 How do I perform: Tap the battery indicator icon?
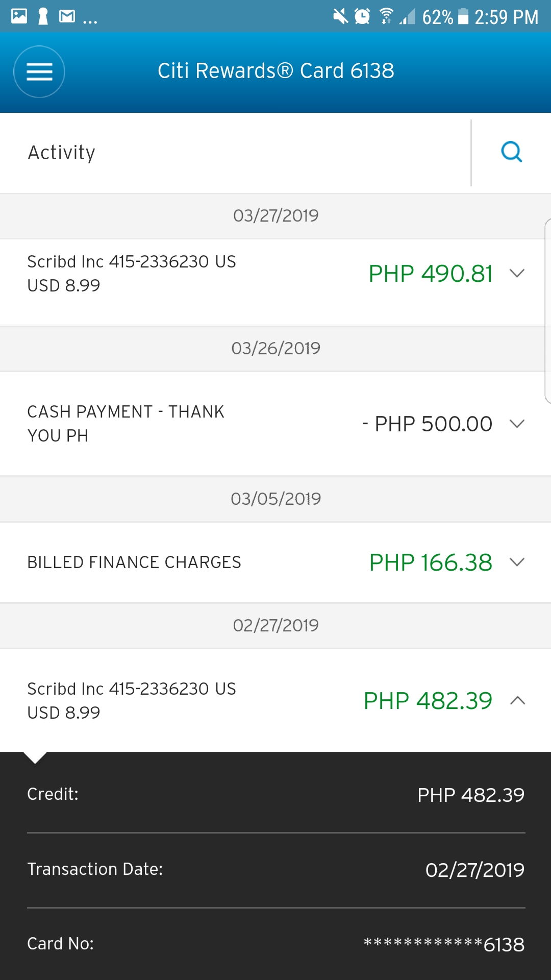coord(463,17)
